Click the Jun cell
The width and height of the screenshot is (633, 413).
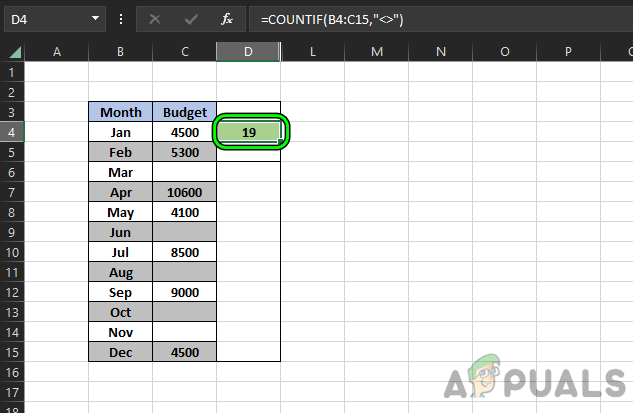(x=121, y=232)
